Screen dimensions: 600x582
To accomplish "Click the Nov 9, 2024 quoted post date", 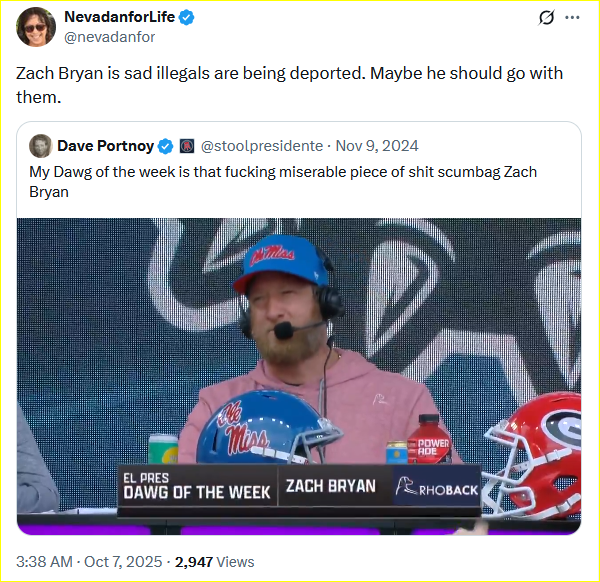I will tap(375, 146).
